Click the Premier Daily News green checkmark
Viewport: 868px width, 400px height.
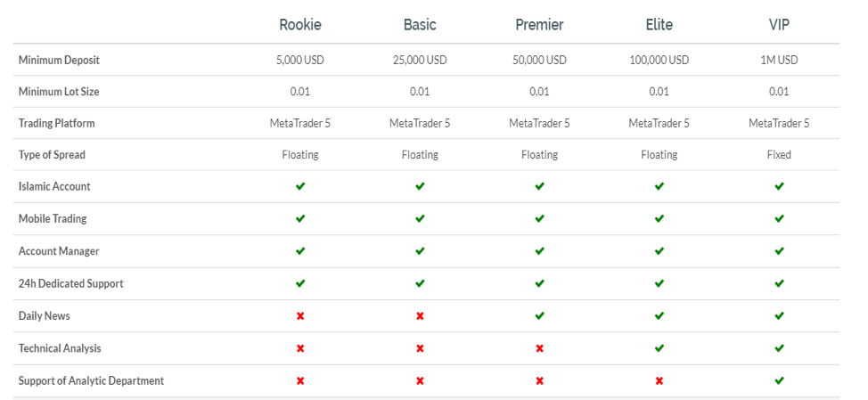pos(540,316)
